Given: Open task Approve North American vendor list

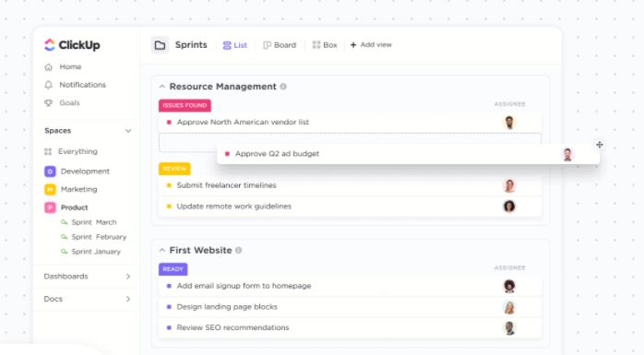Looking at the screenshot, I should click(x=243, y=122).
